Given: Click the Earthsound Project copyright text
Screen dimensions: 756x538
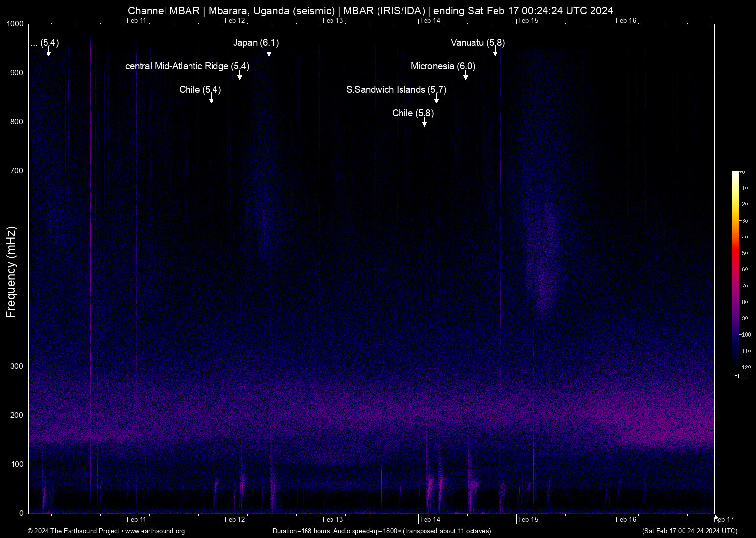Looking at the screenshot, I should [x=73, y=531].
